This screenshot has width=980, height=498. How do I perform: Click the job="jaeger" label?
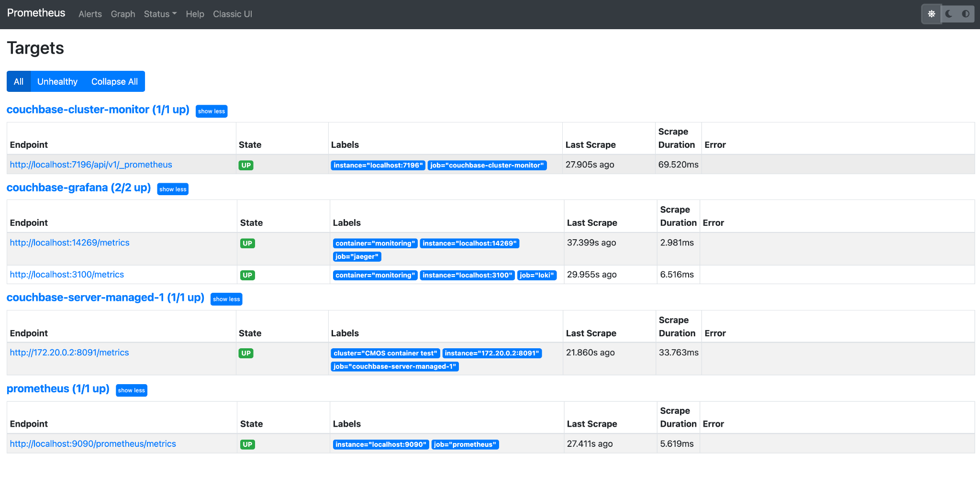pos(357,257)
